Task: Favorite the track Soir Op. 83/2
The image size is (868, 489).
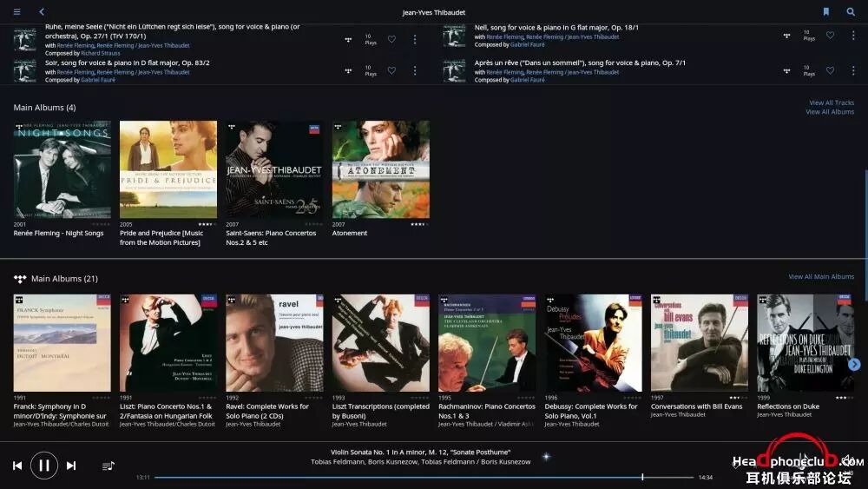Action: 391,70
